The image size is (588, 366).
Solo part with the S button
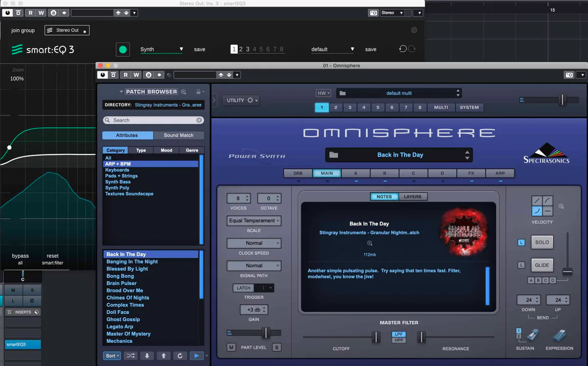pos(277,347)
